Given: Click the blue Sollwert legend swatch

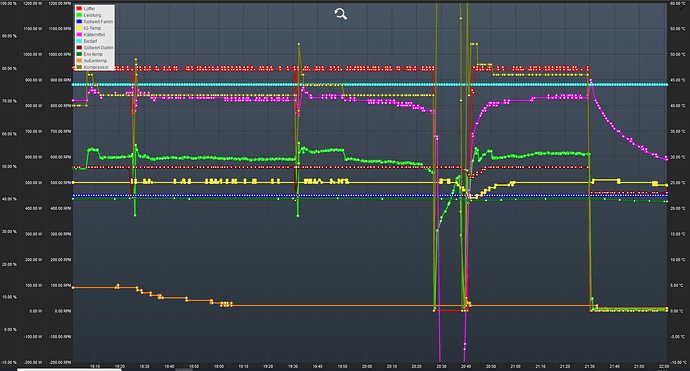Looking at the screenshot, I should pyautogui.click(x=79, y=22).
